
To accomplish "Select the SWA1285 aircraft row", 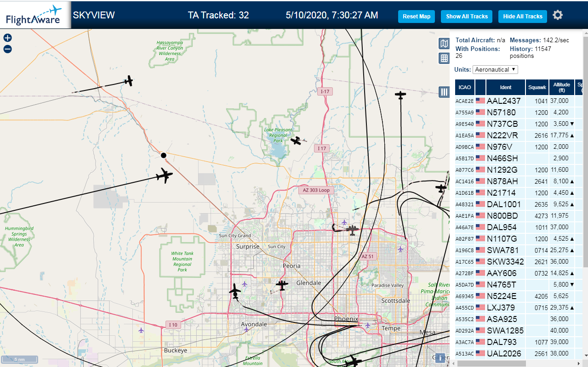I will [519, 331].
